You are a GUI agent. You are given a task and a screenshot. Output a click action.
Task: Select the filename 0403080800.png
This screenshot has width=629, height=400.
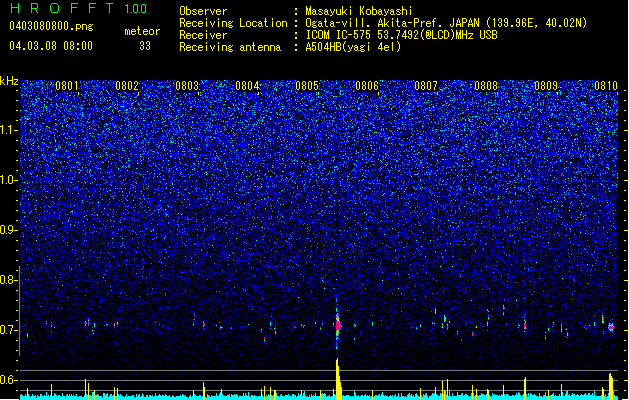(x=51, y=26)
